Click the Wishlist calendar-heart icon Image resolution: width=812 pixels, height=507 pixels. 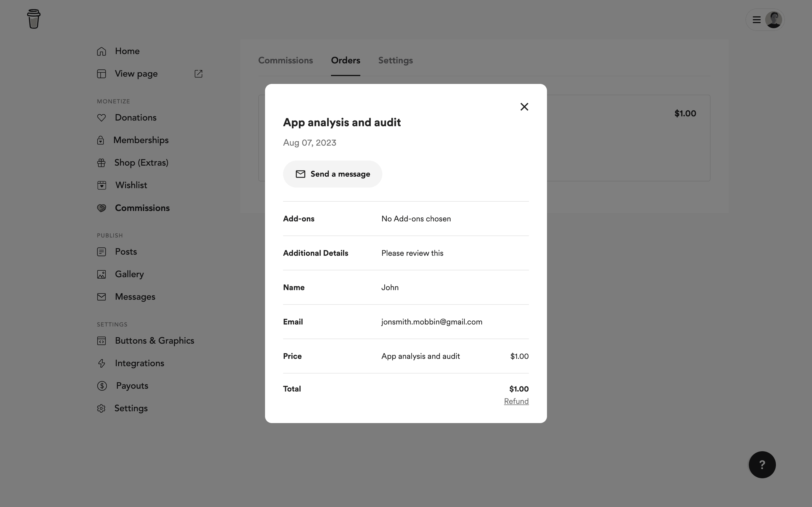point(102,185)
